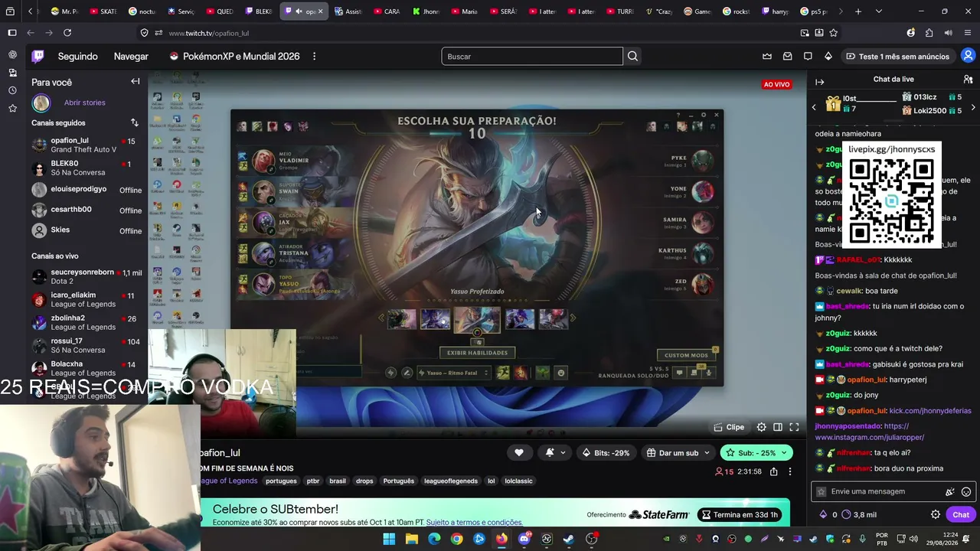
Task: Open Discord from the taskbar
Action: click(524, 539)
